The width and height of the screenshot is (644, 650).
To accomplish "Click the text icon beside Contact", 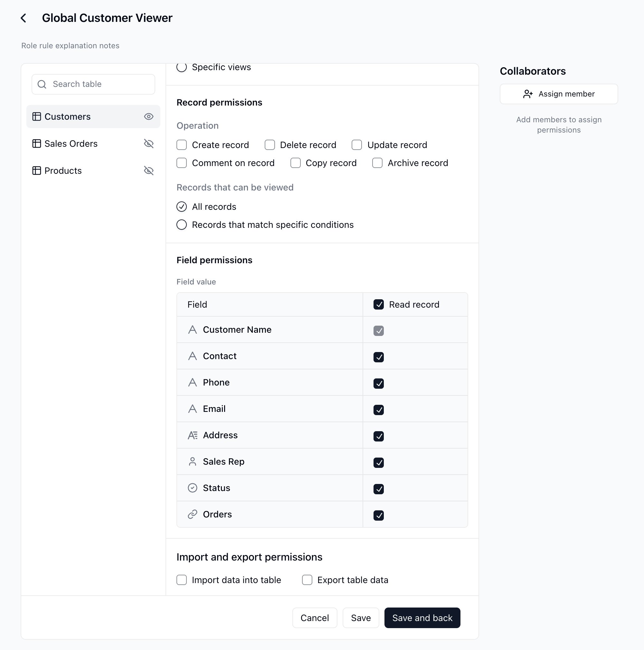I will [193, 356].
